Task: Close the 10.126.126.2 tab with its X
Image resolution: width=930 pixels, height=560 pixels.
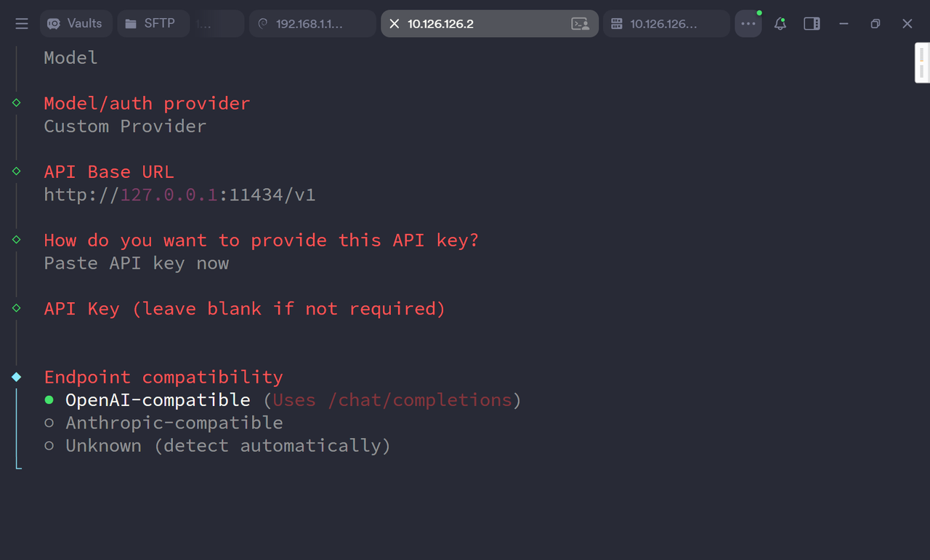Action: [394, 23]
